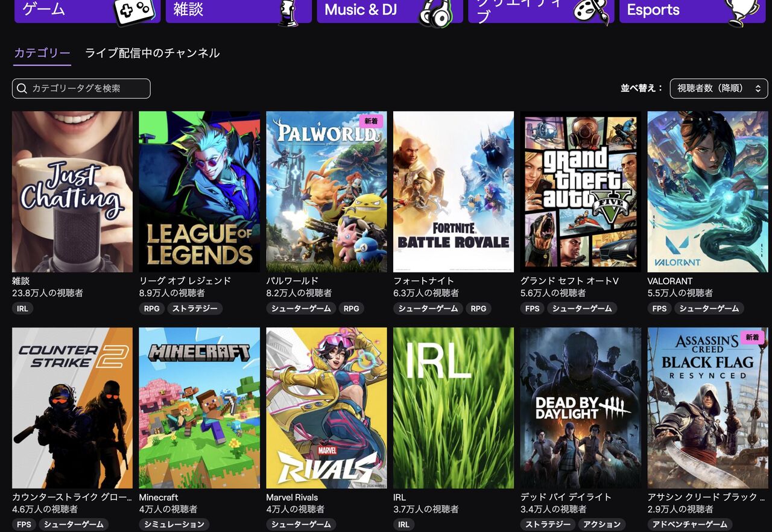This screenshot has height=532, width=772.
Task: Expand the 視聴者数（降順）sort dropdown
Action: coord(719,88)
